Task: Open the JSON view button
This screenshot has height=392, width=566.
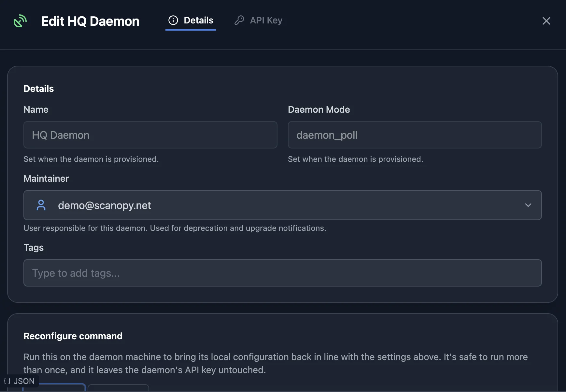Action: pos(19,381)
